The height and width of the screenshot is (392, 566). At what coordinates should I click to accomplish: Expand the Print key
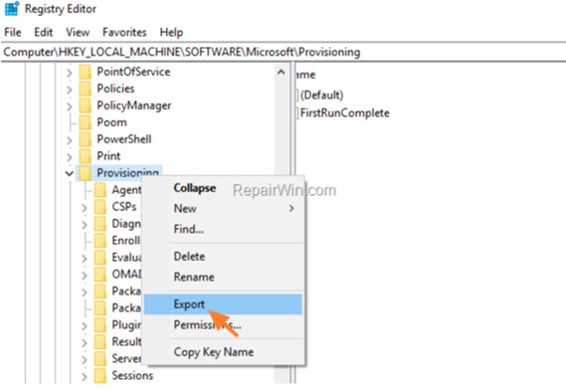[x=69, y=157]
